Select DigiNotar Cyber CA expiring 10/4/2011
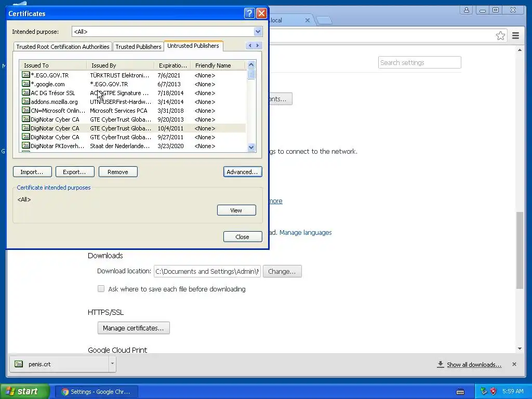This screenshot has width=532, height=399. [132, 128]
